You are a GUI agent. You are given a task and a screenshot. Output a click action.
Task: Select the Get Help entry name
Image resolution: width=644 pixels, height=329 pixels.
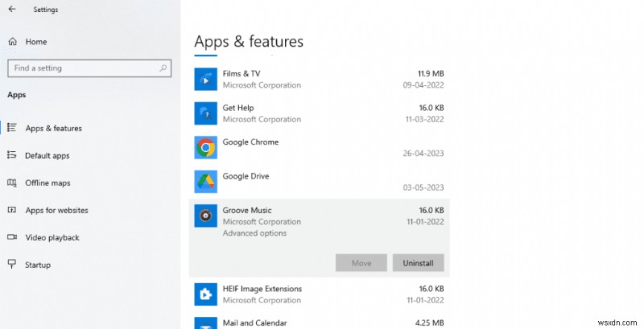[x=238, y=108]
